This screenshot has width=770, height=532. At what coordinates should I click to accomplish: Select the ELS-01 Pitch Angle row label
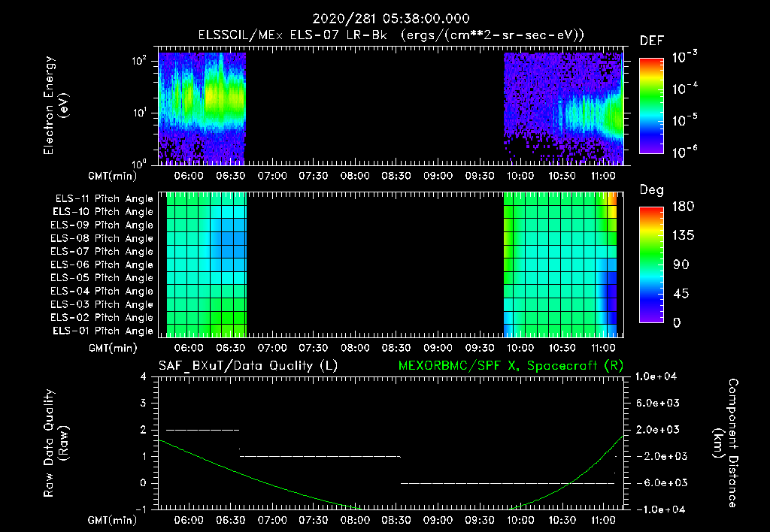[x=103, y=331]
